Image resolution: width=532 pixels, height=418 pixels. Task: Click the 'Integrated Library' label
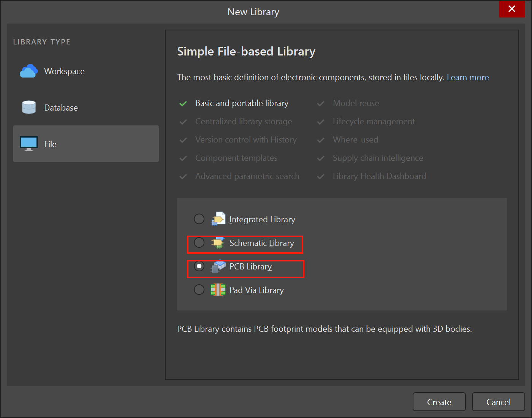262,220
